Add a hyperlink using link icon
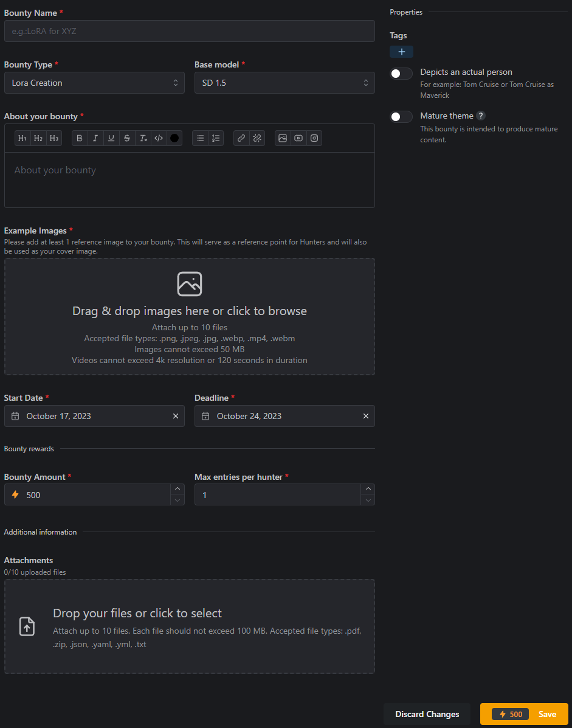 click(241, 138)
